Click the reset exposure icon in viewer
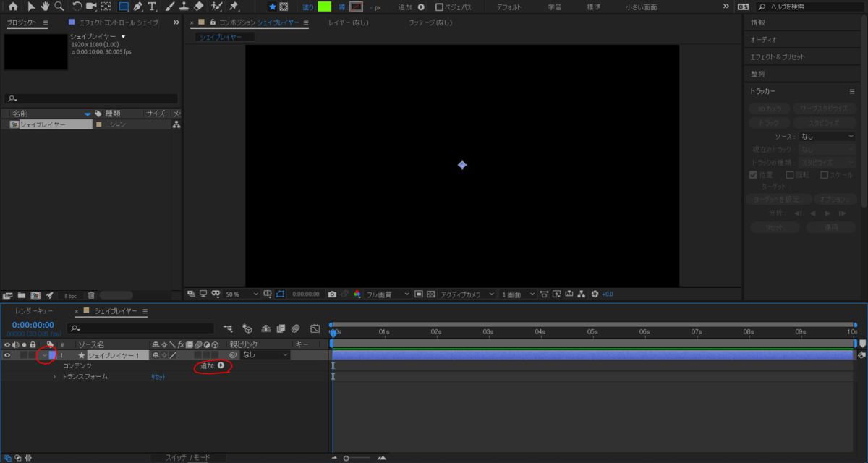This screenshot has width=868, height=463. [x=595, y=294]
